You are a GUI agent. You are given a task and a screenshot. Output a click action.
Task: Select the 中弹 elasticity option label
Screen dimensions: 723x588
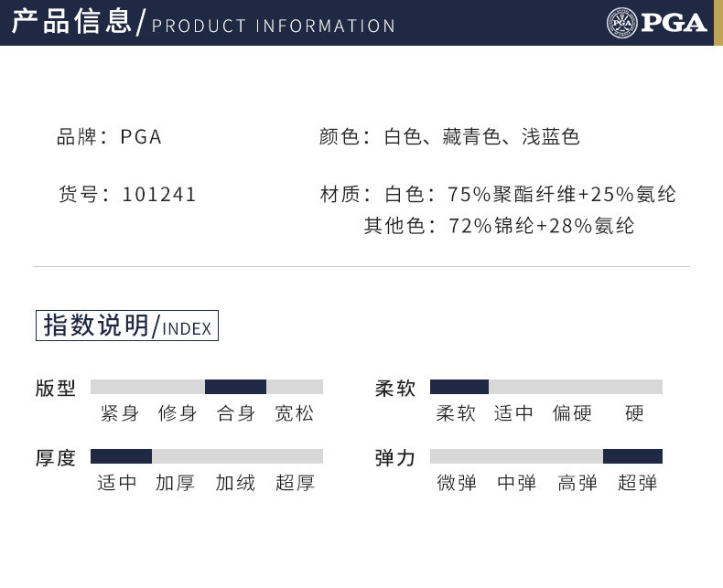[516, 483]
